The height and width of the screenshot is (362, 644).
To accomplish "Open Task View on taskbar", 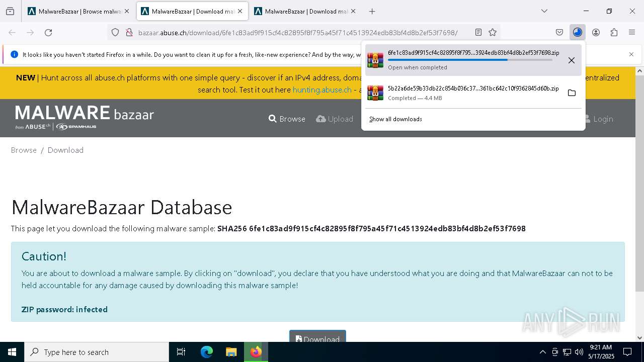I will pos(181,352).
